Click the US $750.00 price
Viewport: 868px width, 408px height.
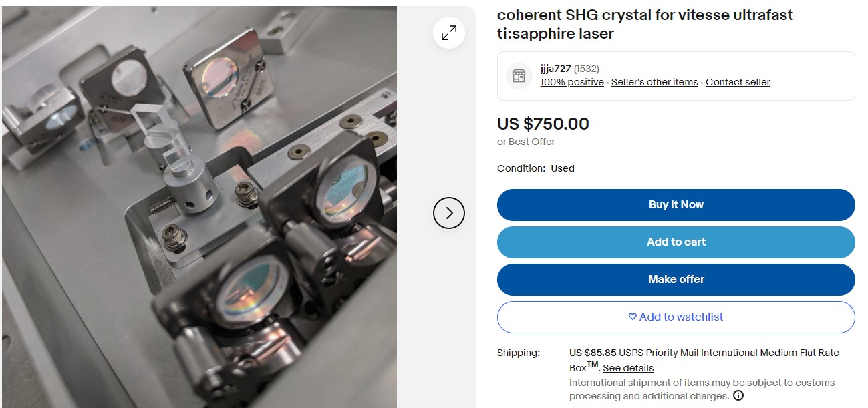(543, 124)
